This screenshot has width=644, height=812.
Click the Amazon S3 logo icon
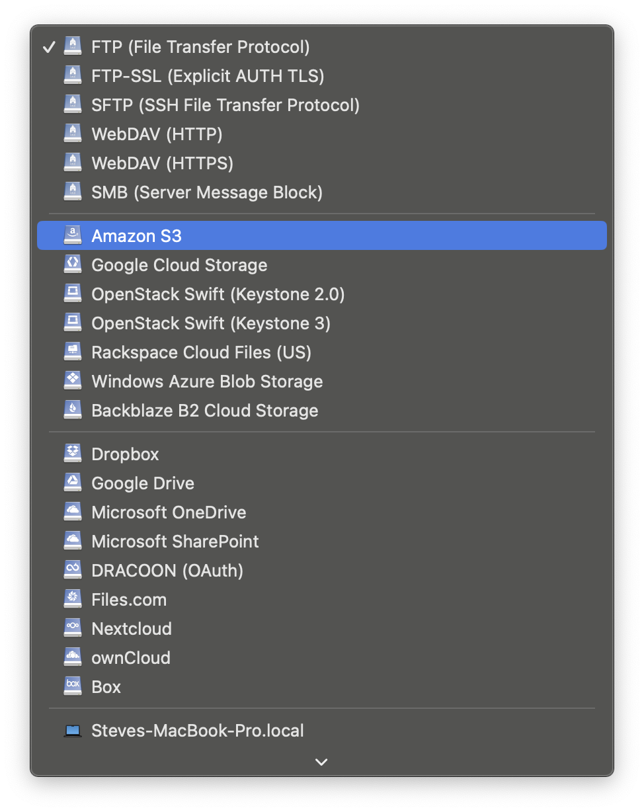pos(73,235)
